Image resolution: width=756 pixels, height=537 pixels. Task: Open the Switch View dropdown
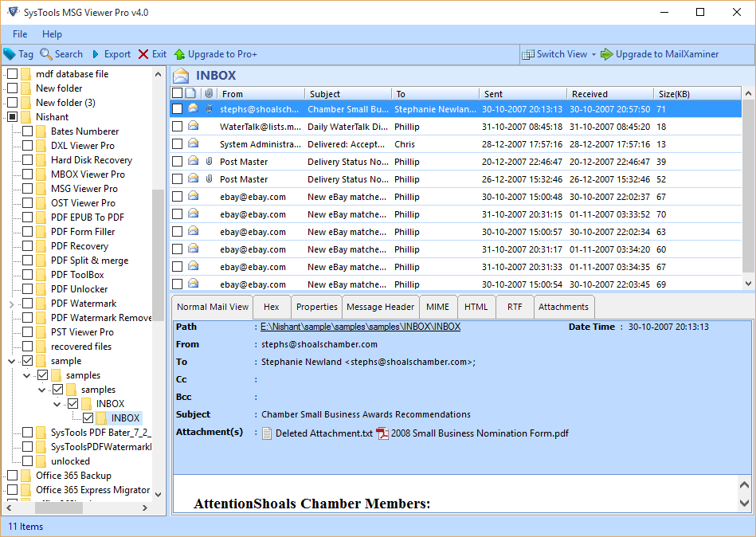tap(560, 54)
